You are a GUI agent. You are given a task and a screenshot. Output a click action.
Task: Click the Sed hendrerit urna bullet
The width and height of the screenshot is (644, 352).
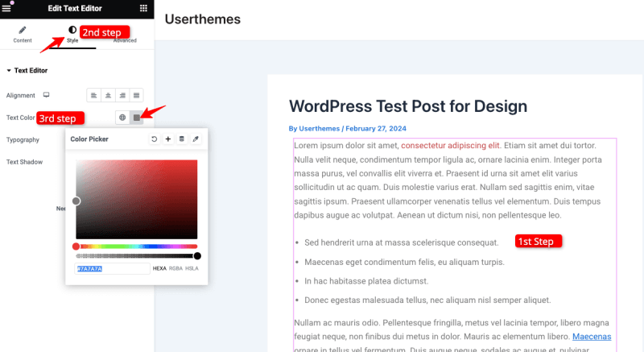coord(401,242)
